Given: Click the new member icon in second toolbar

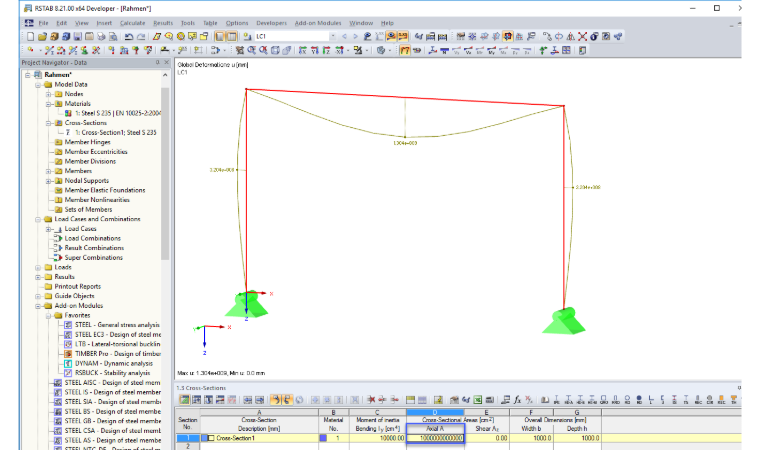Looking at the screenshot, I should [x=49, y=50].
